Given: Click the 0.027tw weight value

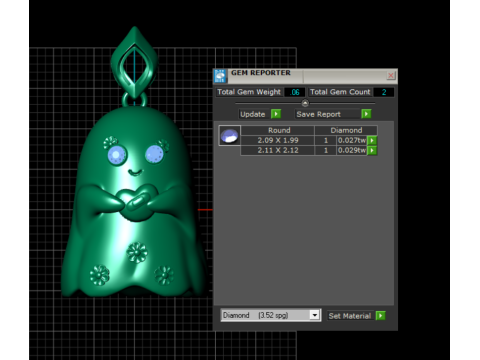Looking at the screenshot, I should 352,140.
